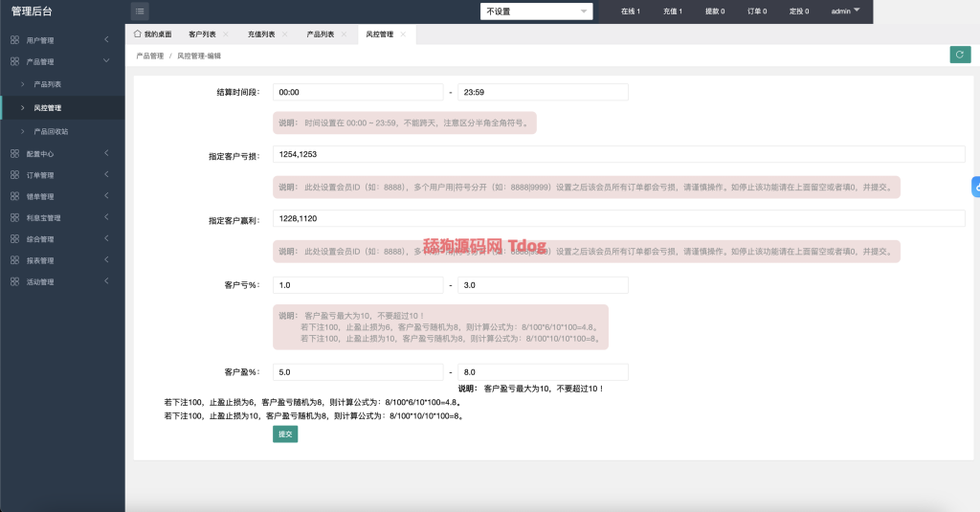Click the 指定客户亏损 input field

coord(618,154)
